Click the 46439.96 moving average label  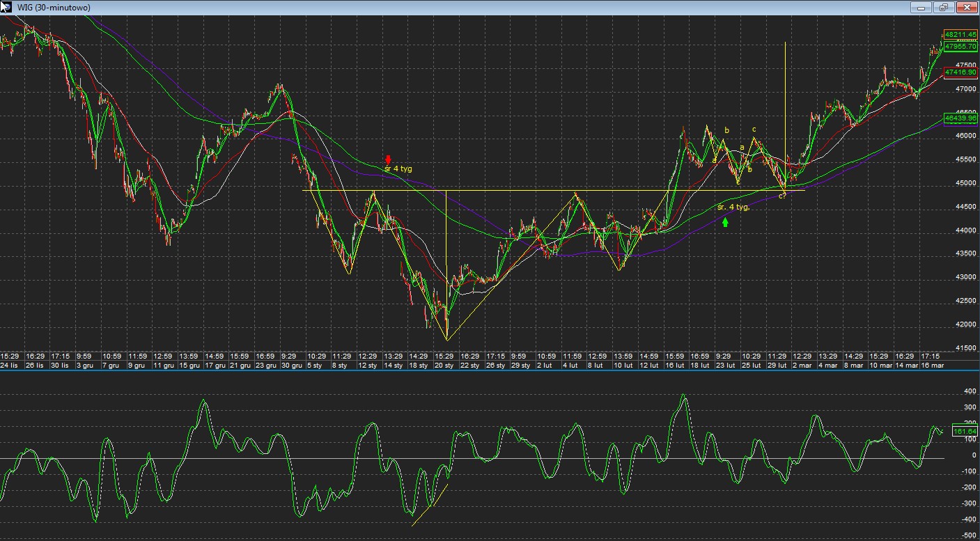(960, 118)
